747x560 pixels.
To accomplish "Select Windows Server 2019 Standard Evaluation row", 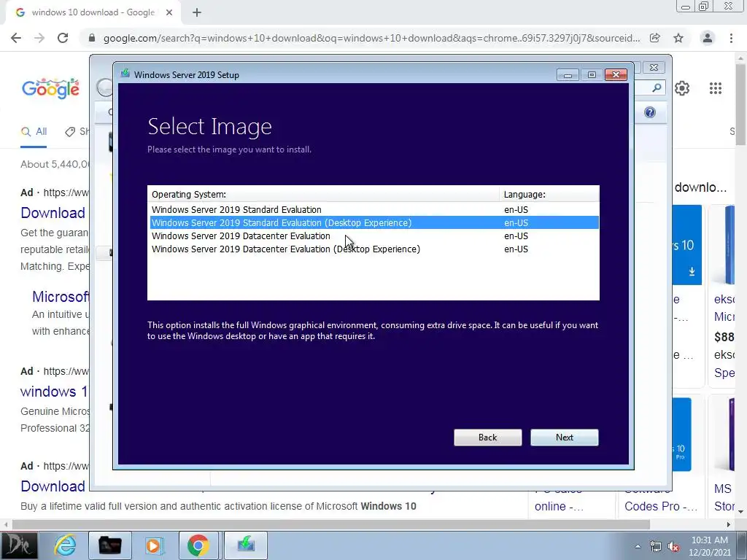I will (x=374, y=209).
